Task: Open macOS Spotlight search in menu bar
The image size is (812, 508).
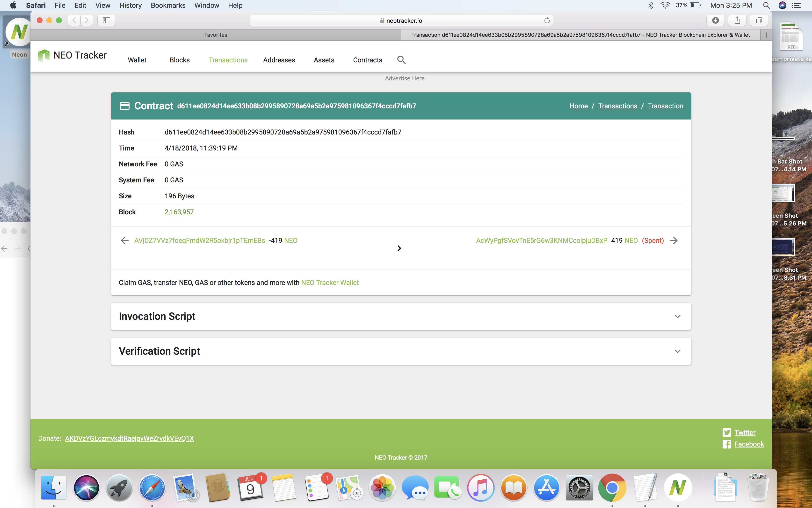Action: [x=766, y=5]
